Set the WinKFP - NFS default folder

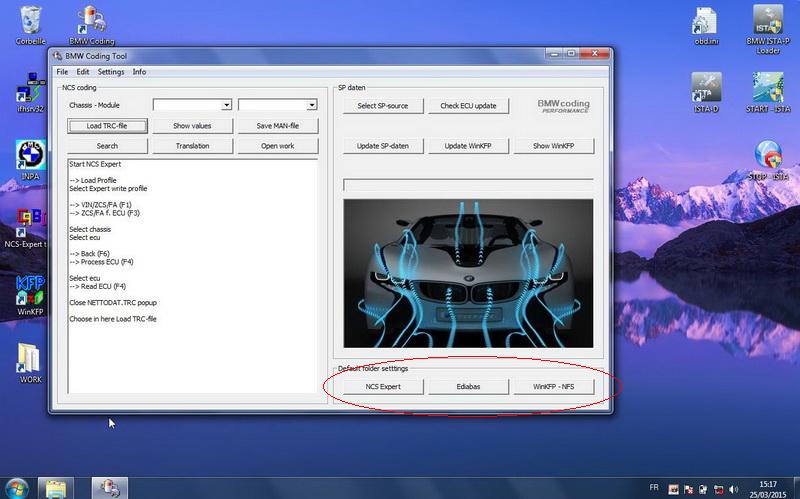pos(554,387)
